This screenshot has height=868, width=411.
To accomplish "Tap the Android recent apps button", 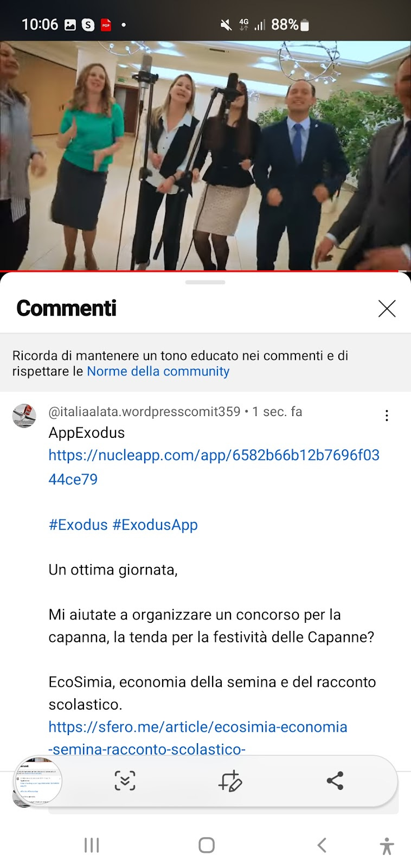I will pos(92,845).
